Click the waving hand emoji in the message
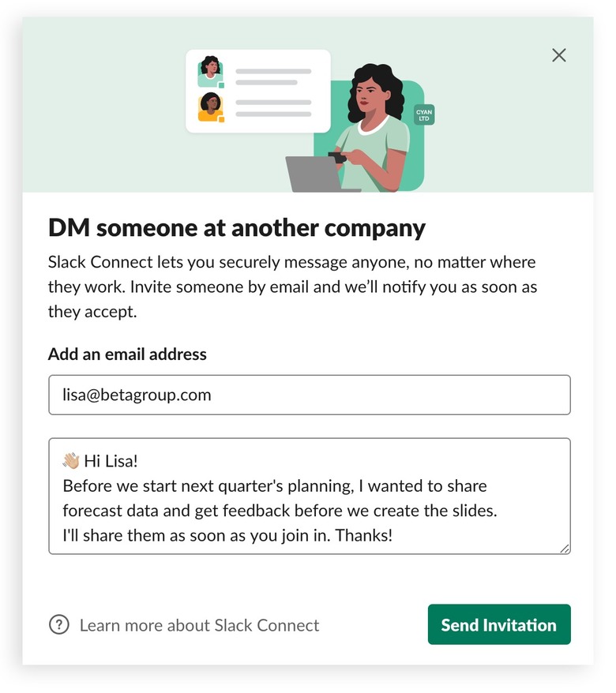Screen dimensions: 616x693 71,461
